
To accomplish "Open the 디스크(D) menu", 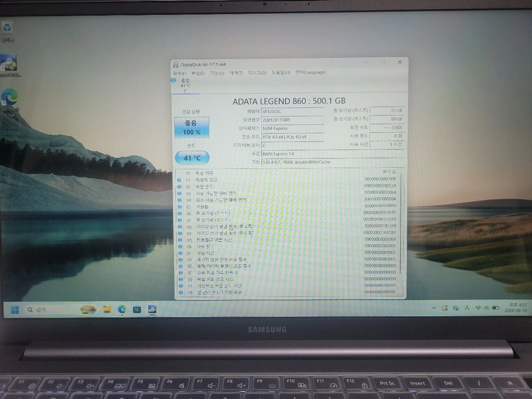I will tap(257, 72).
